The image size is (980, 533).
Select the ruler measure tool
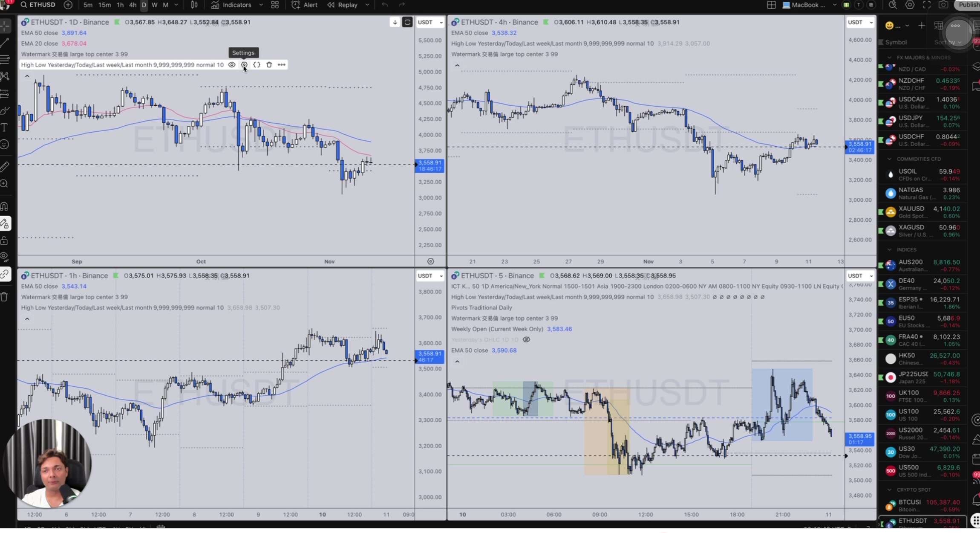coord(5,167)
